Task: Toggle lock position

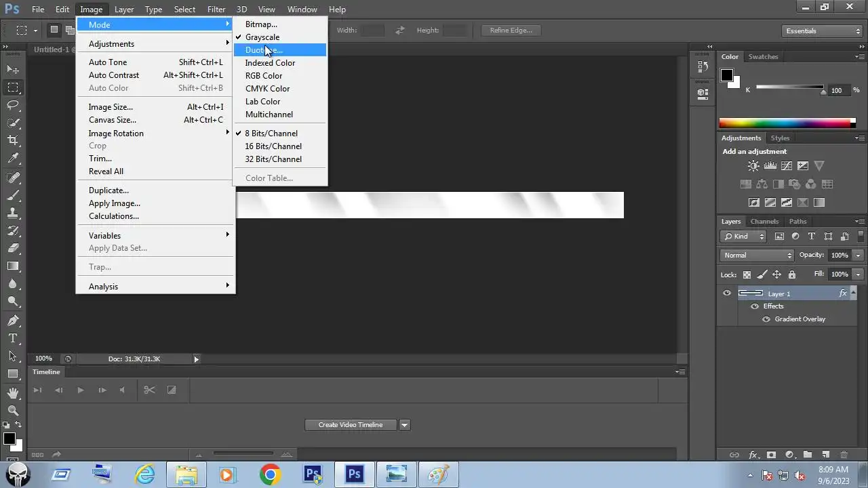Action: (776, 274)
